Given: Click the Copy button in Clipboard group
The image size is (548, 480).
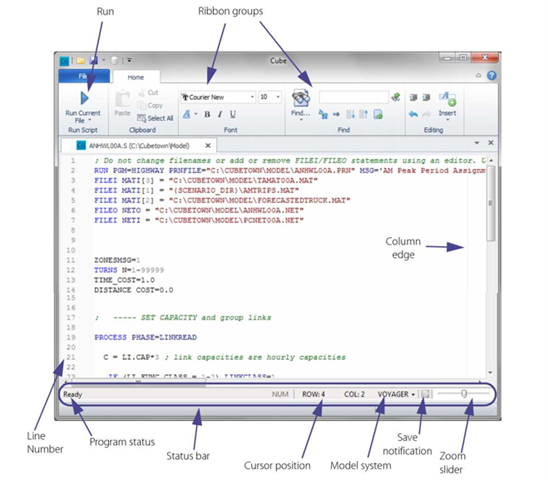Looking at the screenshot, I should tap(150, 105).
